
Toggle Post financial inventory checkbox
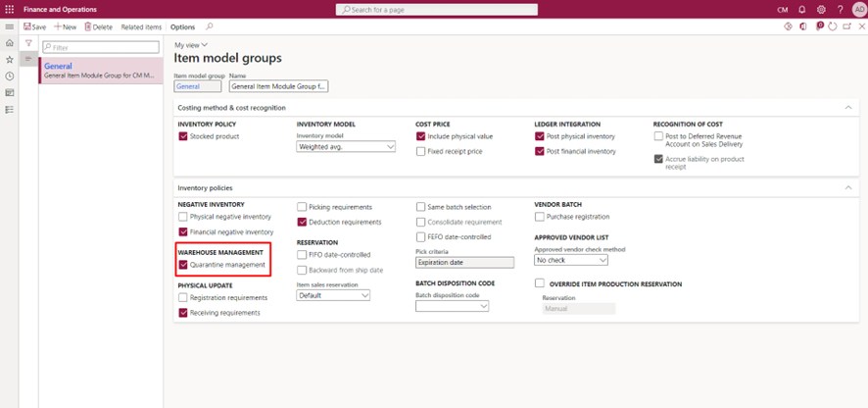pos(539,151)
